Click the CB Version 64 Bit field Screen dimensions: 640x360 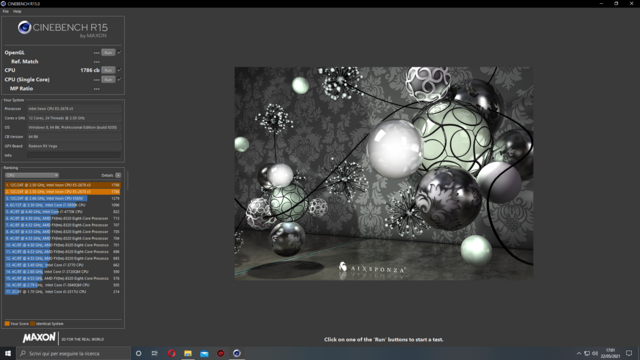coord(74,137)
